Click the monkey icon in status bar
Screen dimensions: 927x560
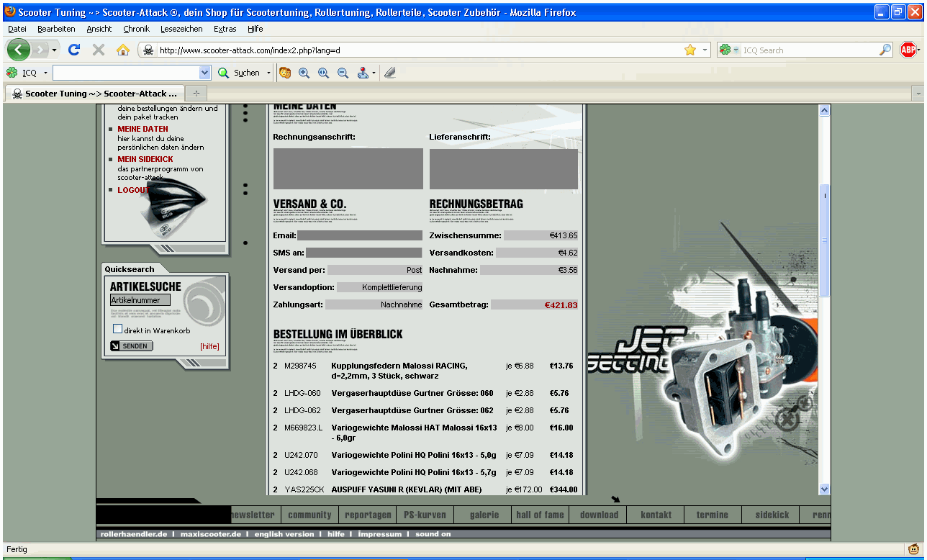click(x=913, y=549)
